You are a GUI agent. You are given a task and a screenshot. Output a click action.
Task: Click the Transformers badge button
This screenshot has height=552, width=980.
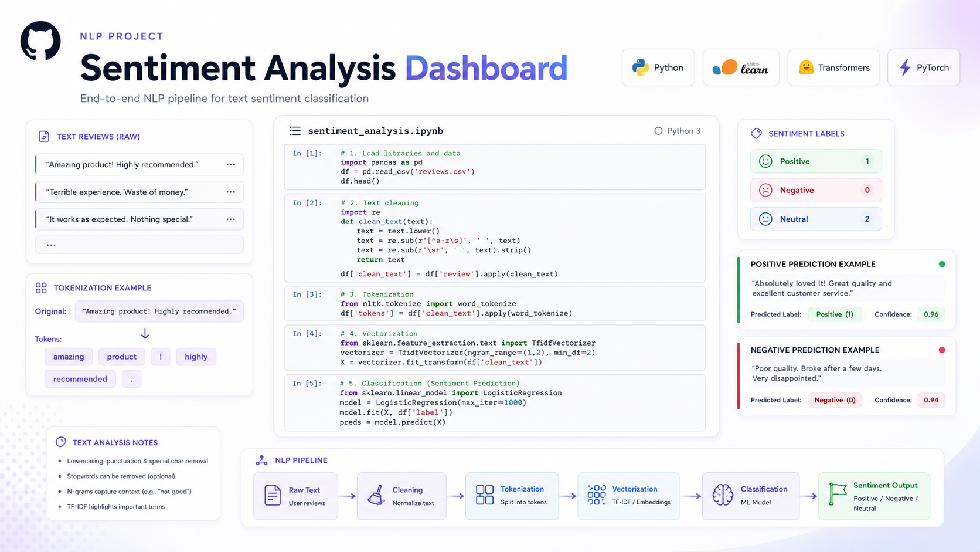(x=833, y=67)
